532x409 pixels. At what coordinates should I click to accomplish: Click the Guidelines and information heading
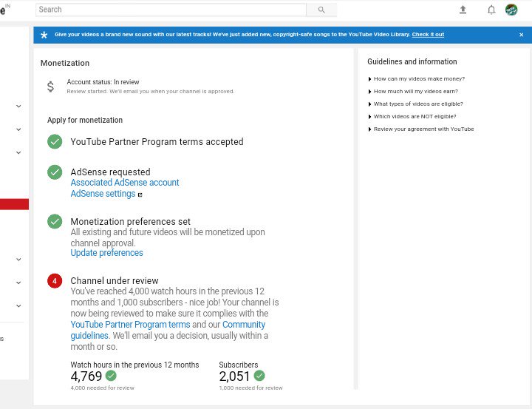pos(412,62)
